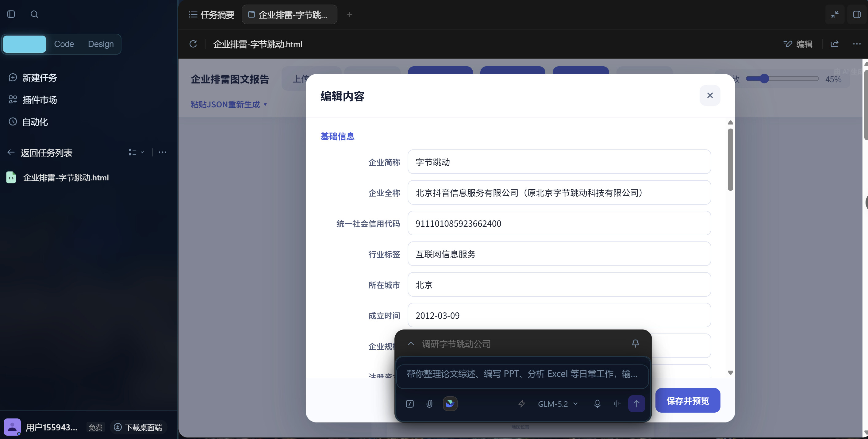Click the bell notification icon in chat panel
Viewport: 868px width, 439px height.
(635, 343)
